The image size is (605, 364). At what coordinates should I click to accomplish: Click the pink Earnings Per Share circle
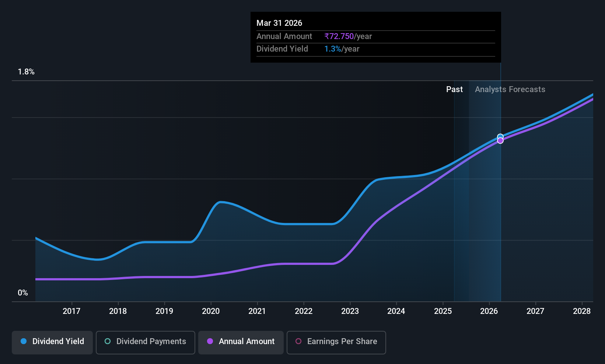(x=298, y=341)
